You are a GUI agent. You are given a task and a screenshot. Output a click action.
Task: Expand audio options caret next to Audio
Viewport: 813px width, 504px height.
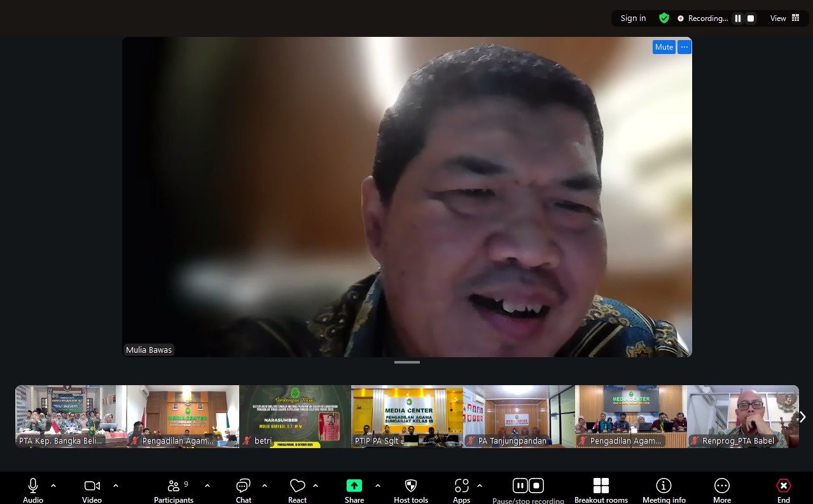click(53, 486)
